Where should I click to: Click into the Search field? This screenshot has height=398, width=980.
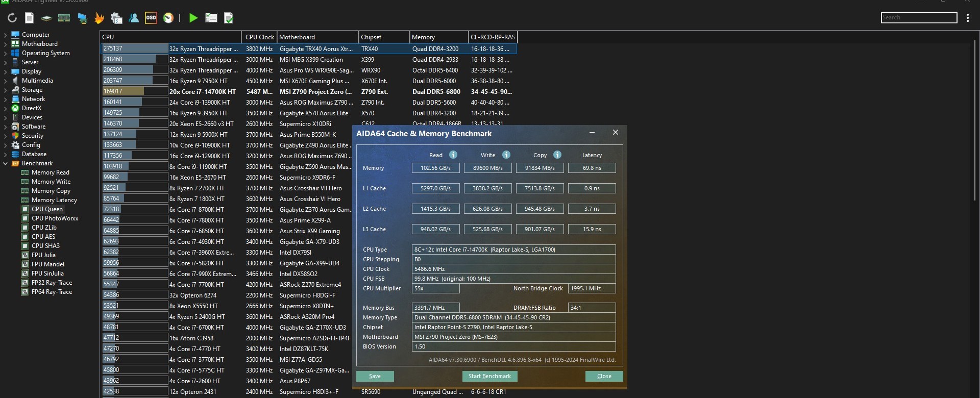[x=919, y=17]
